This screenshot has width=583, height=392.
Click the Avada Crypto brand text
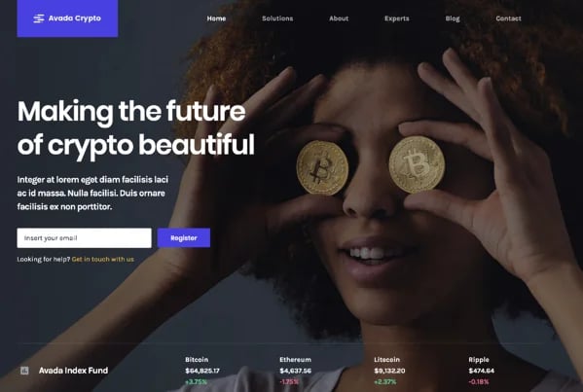75,18
